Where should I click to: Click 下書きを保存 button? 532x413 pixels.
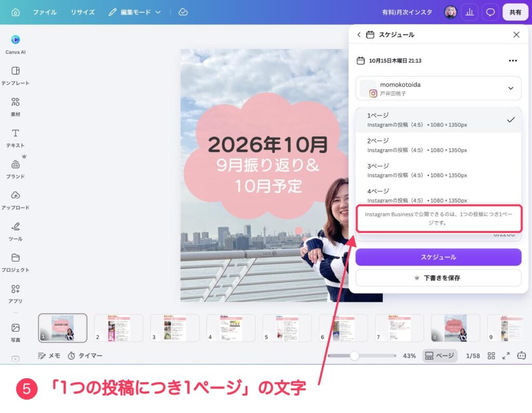tap(438, 278)
